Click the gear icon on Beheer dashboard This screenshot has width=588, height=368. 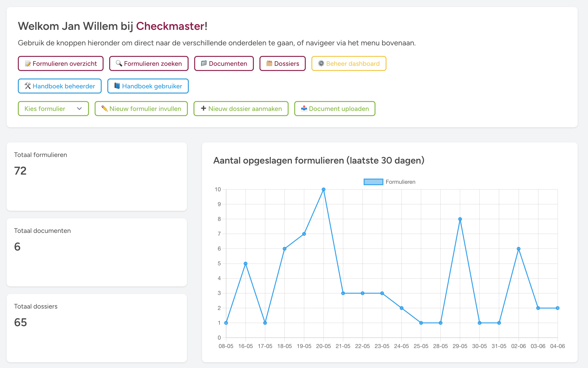pos(321,63)
